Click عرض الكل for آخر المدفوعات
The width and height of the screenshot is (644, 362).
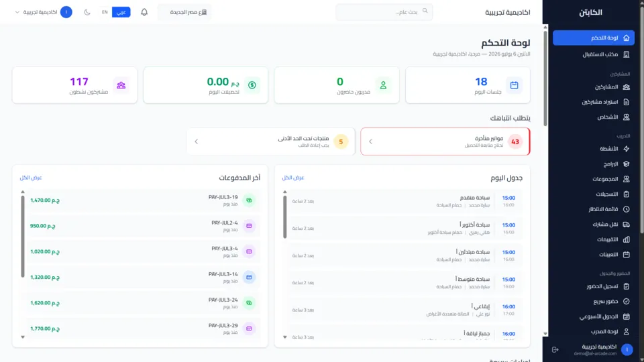[x=31, y=178]
